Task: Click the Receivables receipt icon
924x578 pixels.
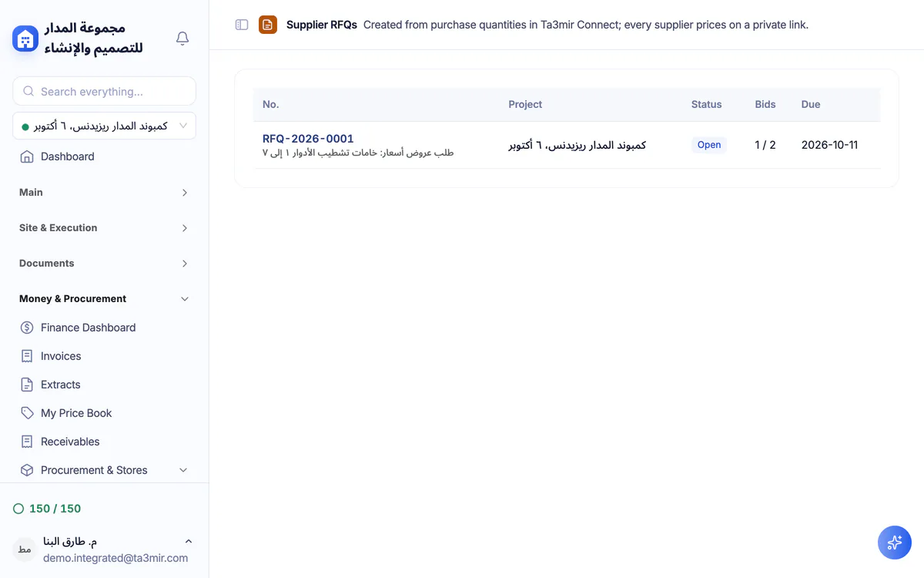Action: [x=27, y=442]
